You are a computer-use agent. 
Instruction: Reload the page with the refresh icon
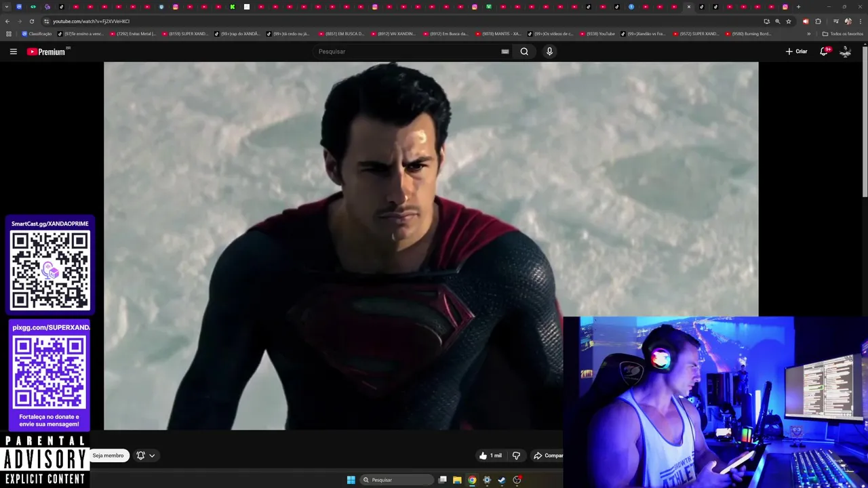(x=31, y=21)
